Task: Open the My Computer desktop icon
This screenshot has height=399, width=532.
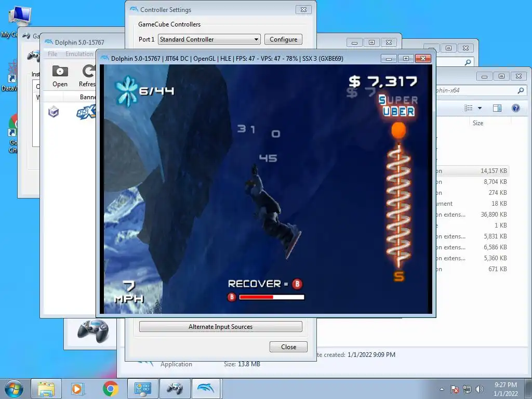Action: 19,16
